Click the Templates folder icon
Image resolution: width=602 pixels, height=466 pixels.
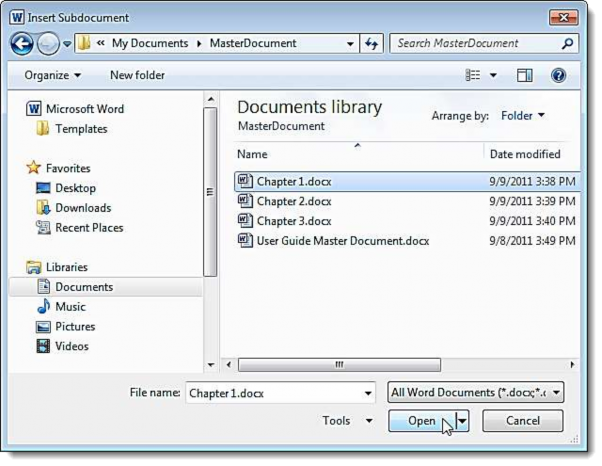[x=43, y=129]
